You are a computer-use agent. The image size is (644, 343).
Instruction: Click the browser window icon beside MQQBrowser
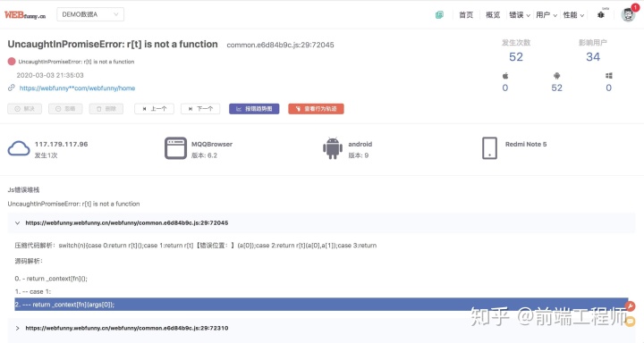pos(176,148)
